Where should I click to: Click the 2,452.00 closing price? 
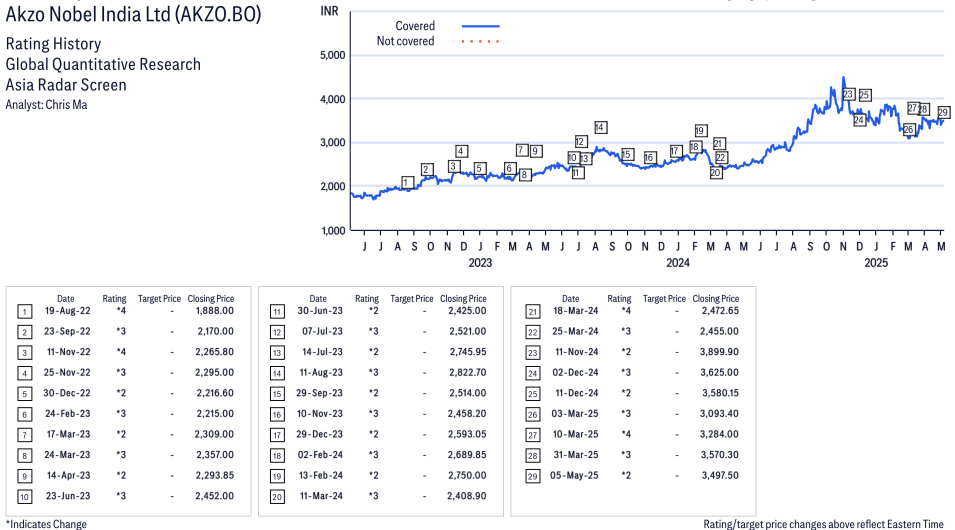(214, 496)
